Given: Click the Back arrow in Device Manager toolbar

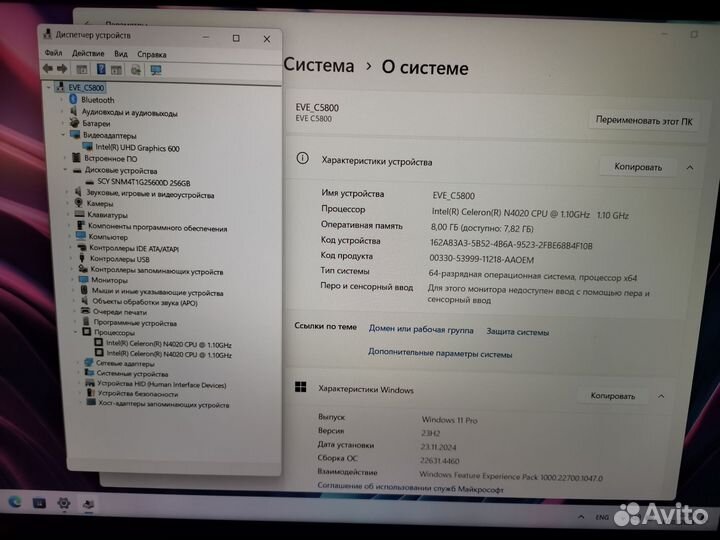Looking at the screenshot, I should click(x=48, y=68).
